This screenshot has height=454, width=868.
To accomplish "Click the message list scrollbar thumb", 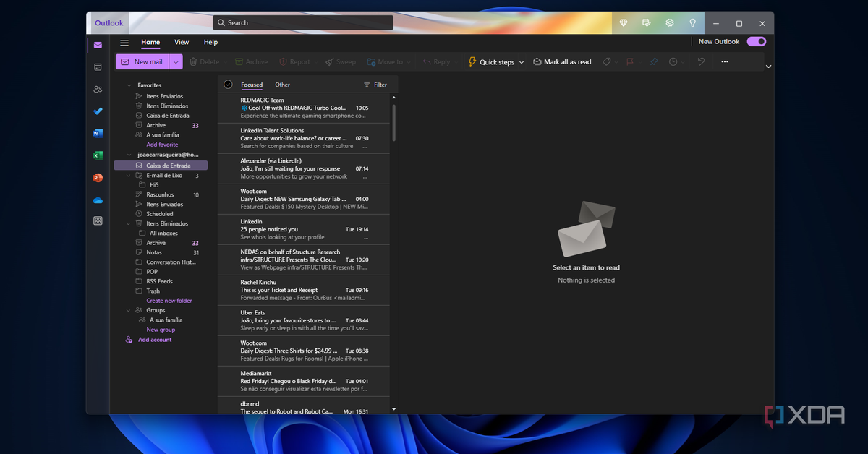I will point(394,122).
